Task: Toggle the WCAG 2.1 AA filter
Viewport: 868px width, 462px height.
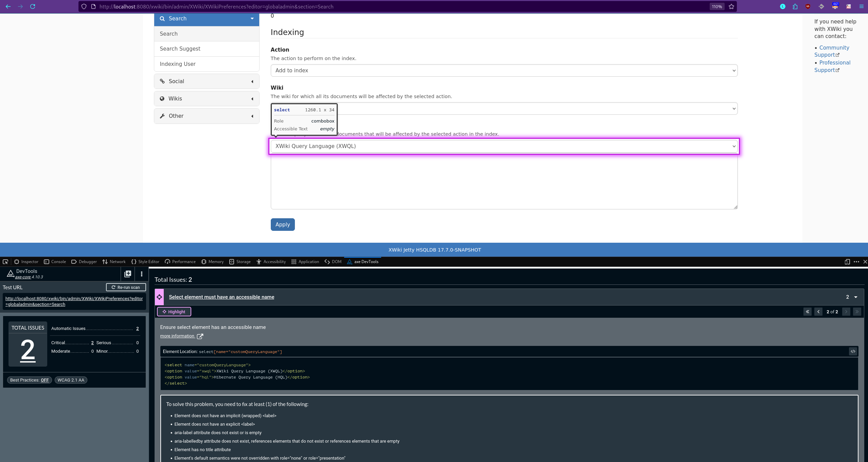Action: point(71,380)
